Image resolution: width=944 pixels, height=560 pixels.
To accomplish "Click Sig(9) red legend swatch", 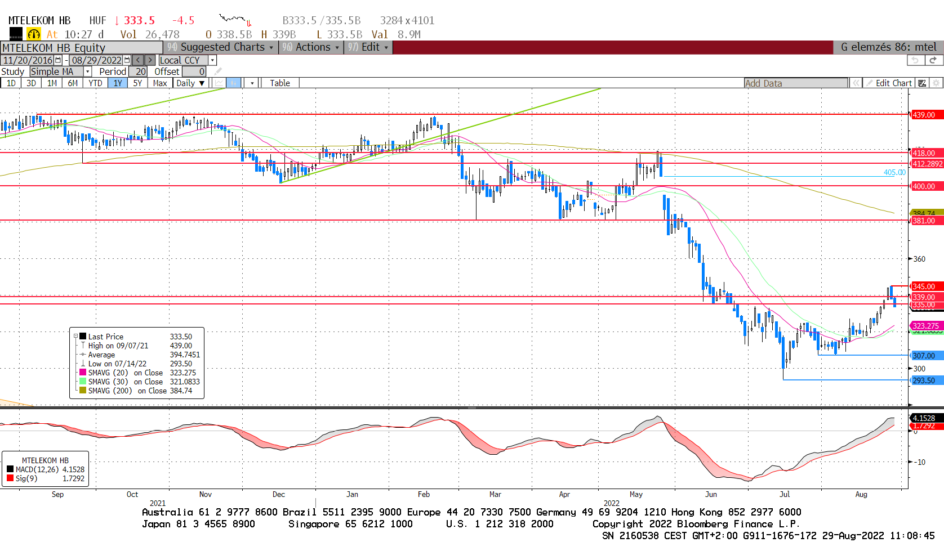I will click(x=10, y=478).
